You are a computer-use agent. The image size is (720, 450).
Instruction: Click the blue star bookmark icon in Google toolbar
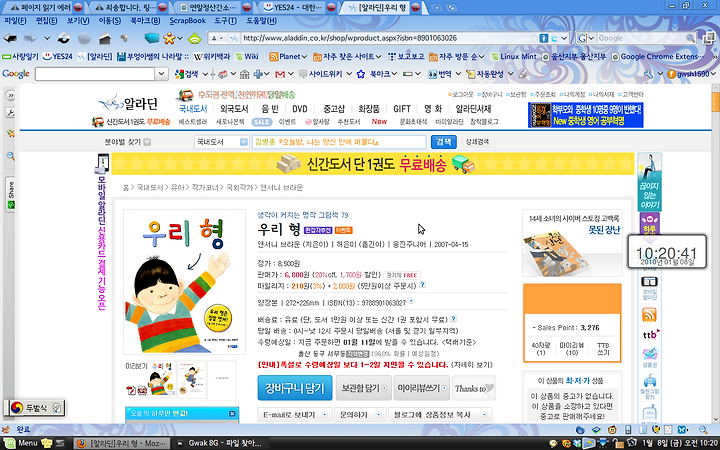click(x=361, y=74)
